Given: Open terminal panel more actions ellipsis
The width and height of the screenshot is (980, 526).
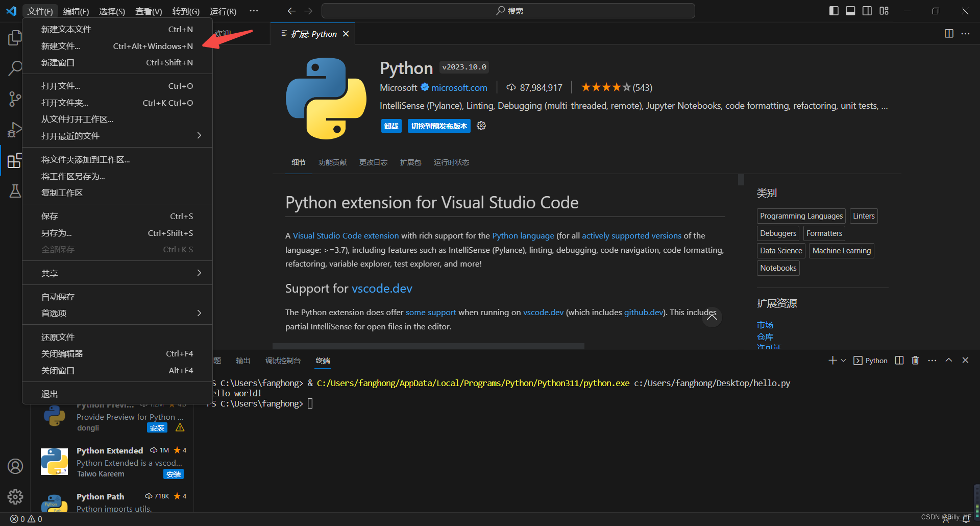Looking at the screenshot, I should [932, 361].
